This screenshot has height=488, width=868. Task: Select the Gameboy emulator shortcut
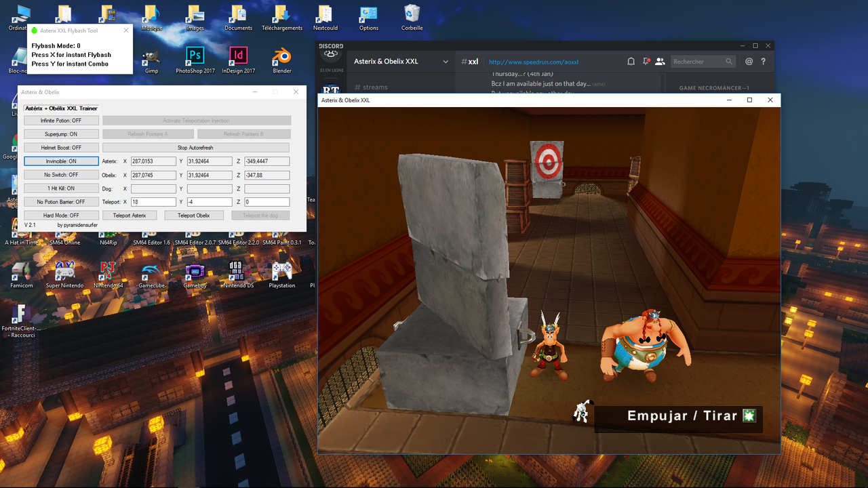[195, 274]
